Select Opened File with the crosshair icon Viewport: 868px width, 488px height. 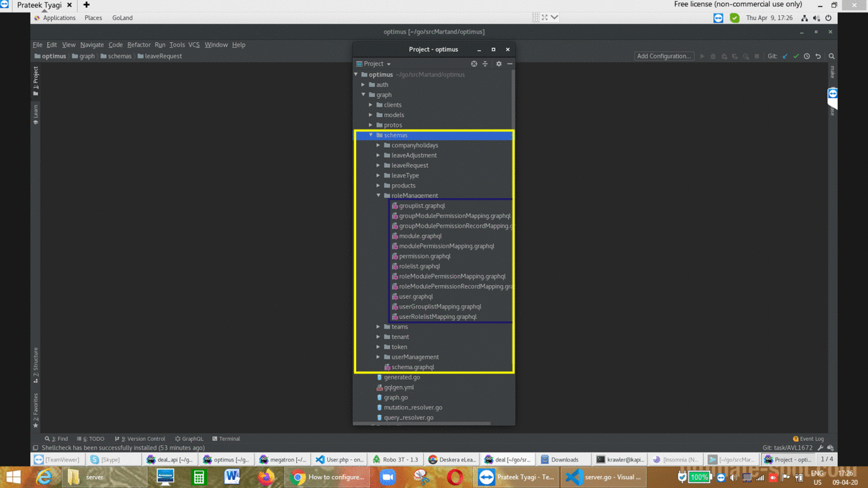474,64
